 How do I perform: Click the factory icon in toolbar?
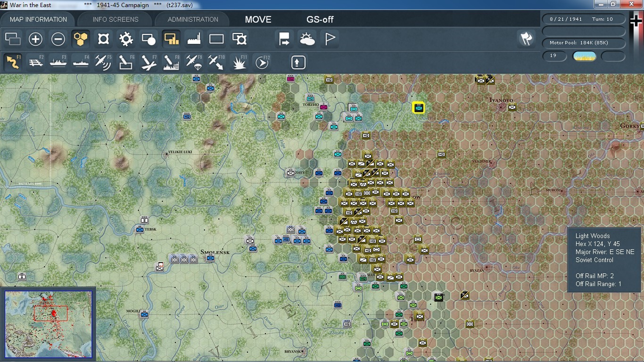(194, 39)
